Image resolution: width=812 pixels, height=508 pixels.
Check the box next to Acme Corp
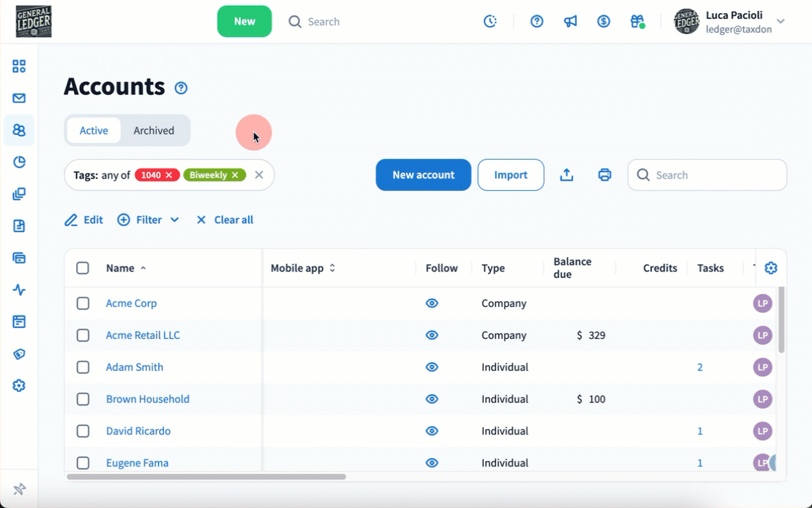[83, 303]
